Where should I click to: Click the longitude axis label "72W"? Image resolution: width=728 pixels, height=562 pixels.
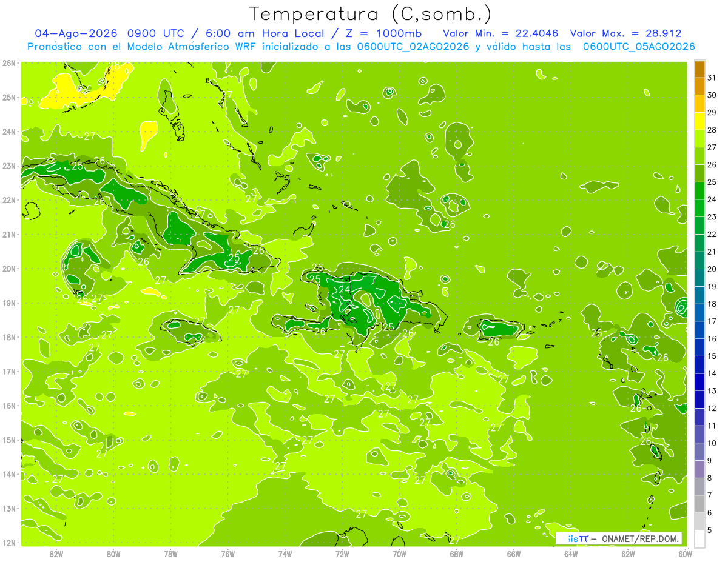342,554
